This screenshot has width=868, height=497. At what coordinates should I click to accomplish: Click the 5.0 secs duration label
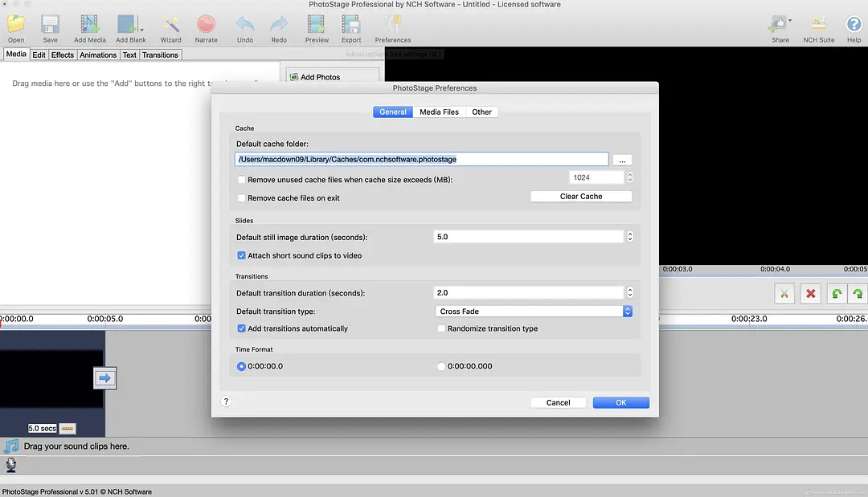point(42,429)
